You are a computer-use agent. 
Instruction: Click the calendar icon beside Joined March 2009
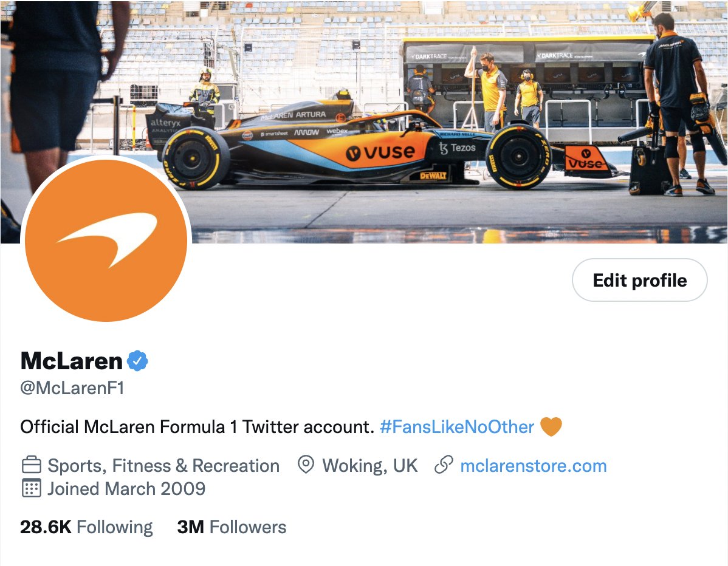click(x=32, y=488)
